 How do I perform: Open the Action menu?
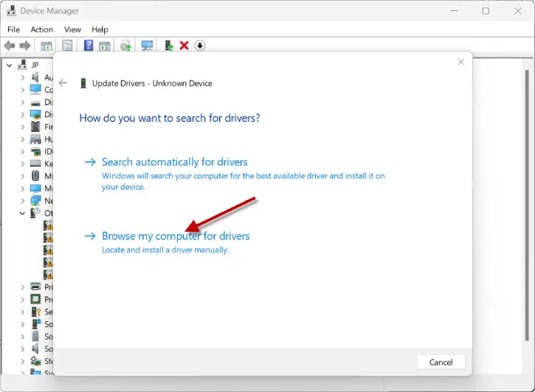click(x=41, y=30)
